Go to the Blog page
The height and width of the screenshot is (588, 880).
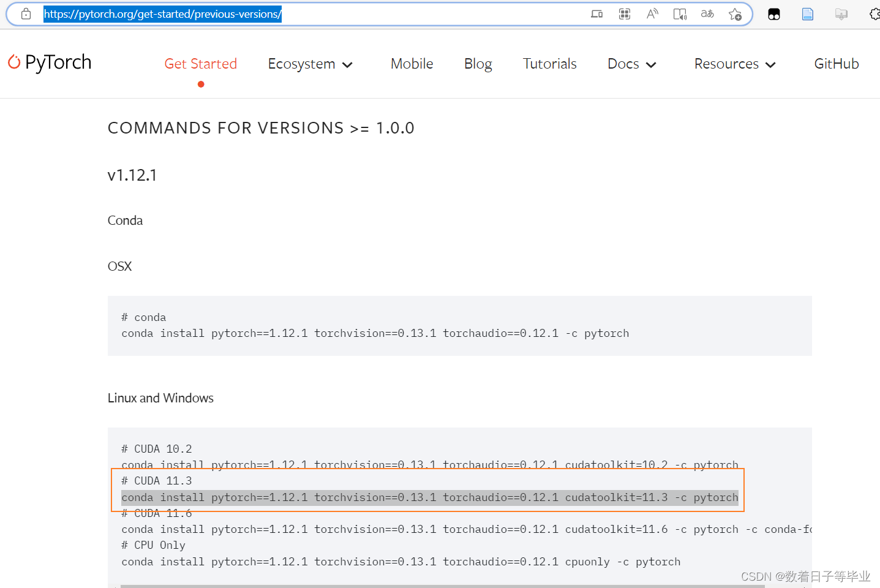pos(478,64)
